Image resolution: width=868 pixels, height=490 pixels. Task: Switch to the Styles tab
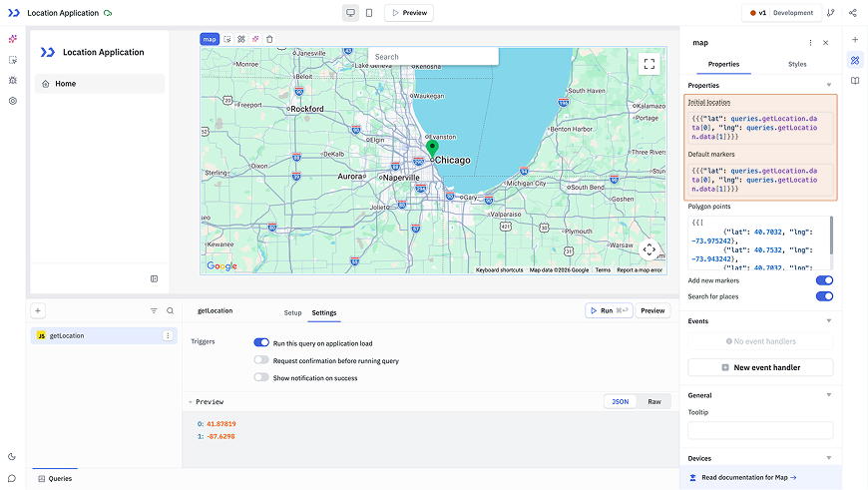pyautogui.click(x=797, y=64)
